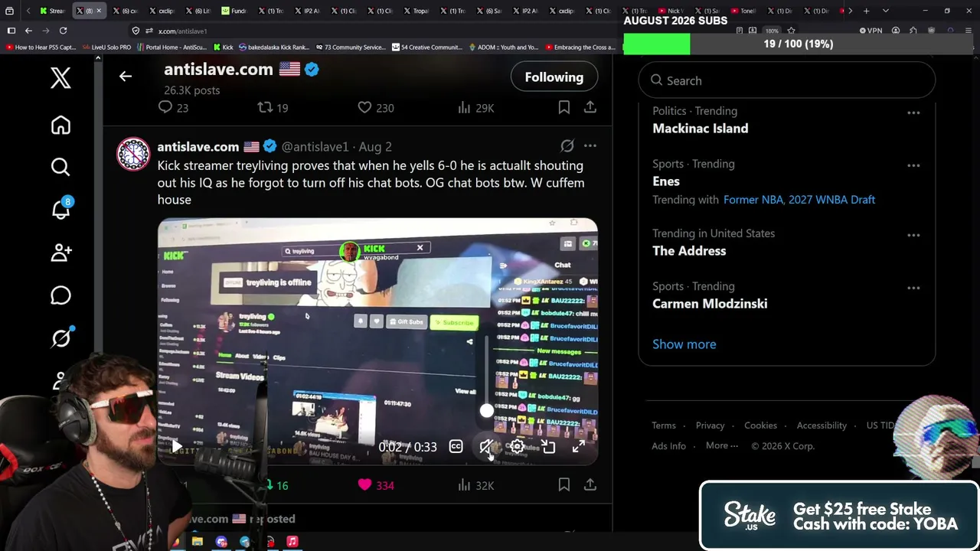Expand the More footer menu
This screenshot has width=980, height=551.
pos(722,446)
